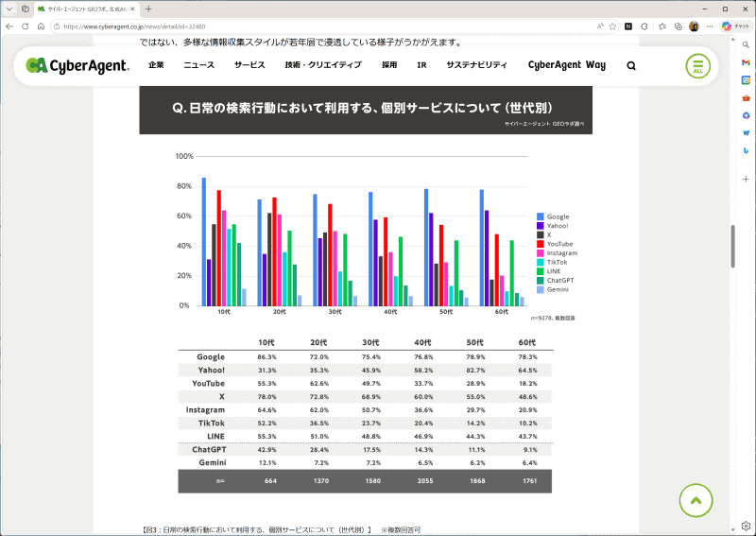This screenshot has height=536, width=756.
Task: Open CyberAgent Way navigation item
Action: [566, 64]
